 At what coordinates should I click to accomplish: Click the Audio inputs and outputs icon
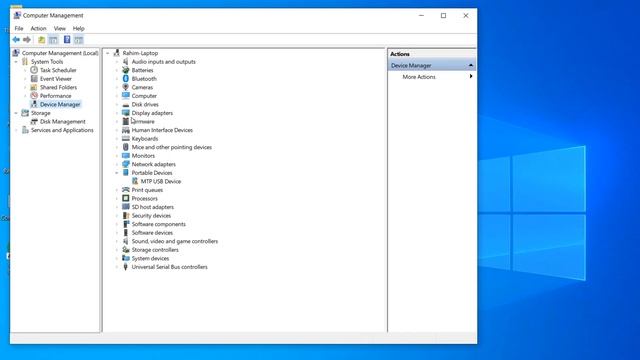point(126,62)
